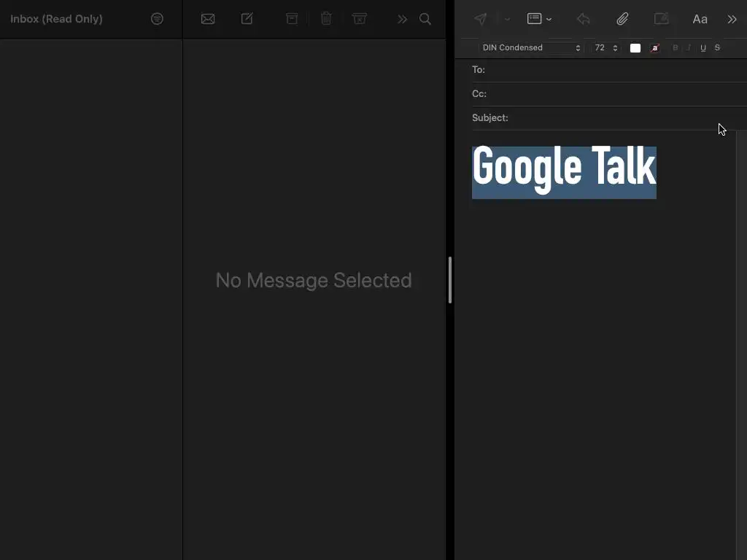Click the filter messages icon beside Inbox
The width and height of the screenshot is (747, 560).
pos(157,19)
